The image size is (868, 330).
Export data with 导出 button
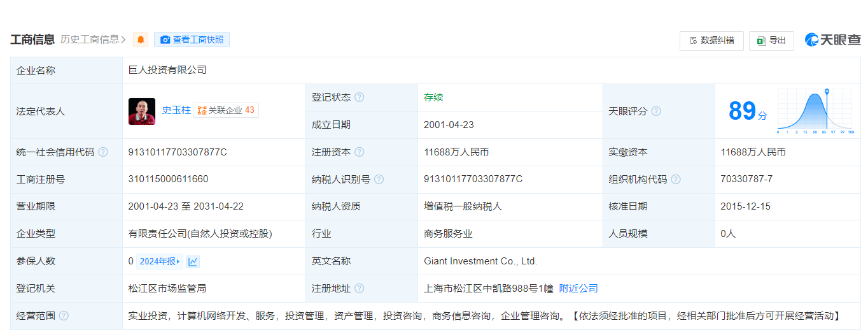tap(771, 41)
